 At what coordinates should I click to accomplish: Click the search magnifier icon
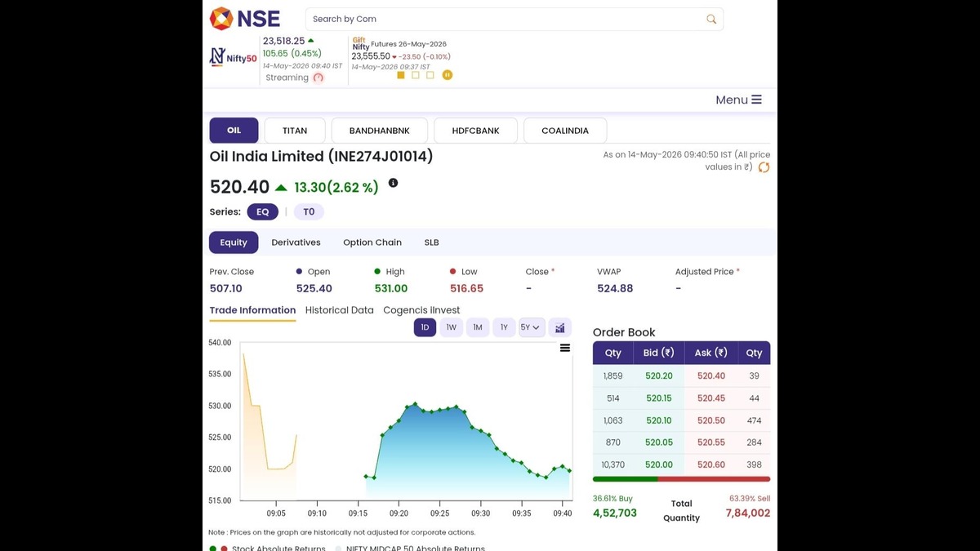point(711,19)
